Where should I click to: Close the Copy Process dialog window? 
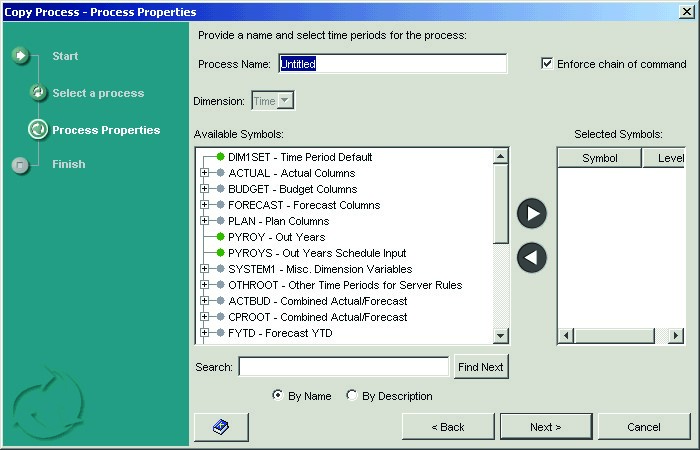coord(687,11)
